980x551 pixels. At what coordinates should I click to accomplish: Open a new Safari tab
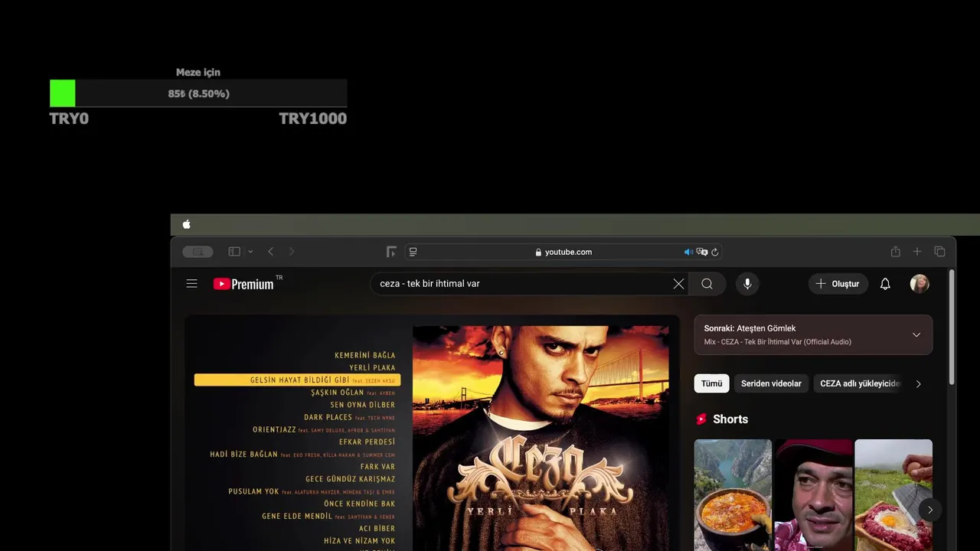pyautogui.click(x=917, y=252)
